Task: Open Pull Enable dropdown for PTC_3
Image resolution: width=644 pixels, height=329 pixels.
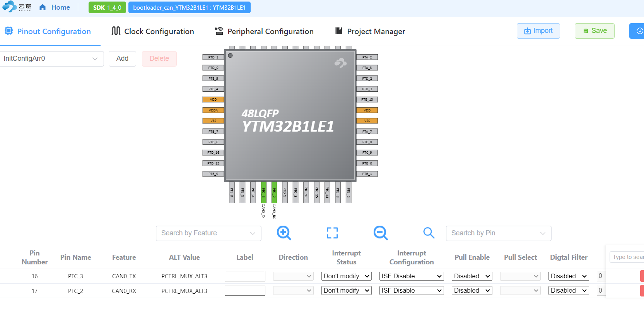Action: (x=471, y=276)
